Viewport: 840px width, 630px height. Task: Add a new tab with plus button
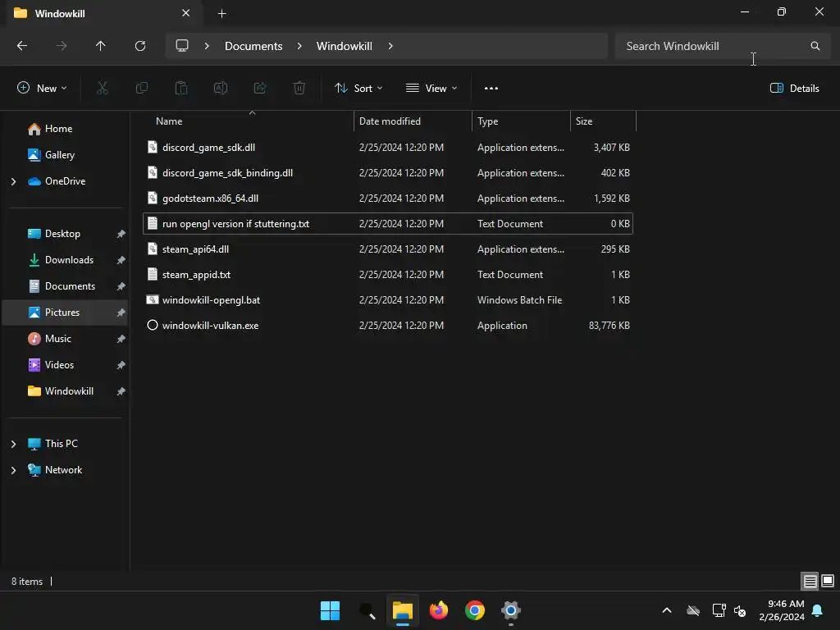click(221, 13)
